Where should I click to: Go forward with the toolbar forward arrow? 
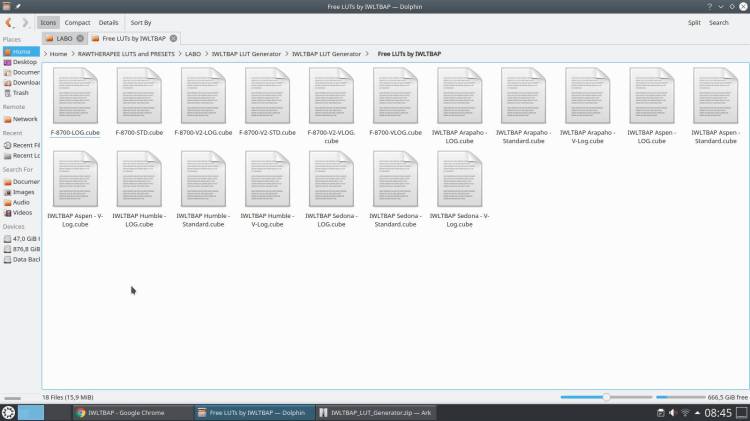point(25,22)
